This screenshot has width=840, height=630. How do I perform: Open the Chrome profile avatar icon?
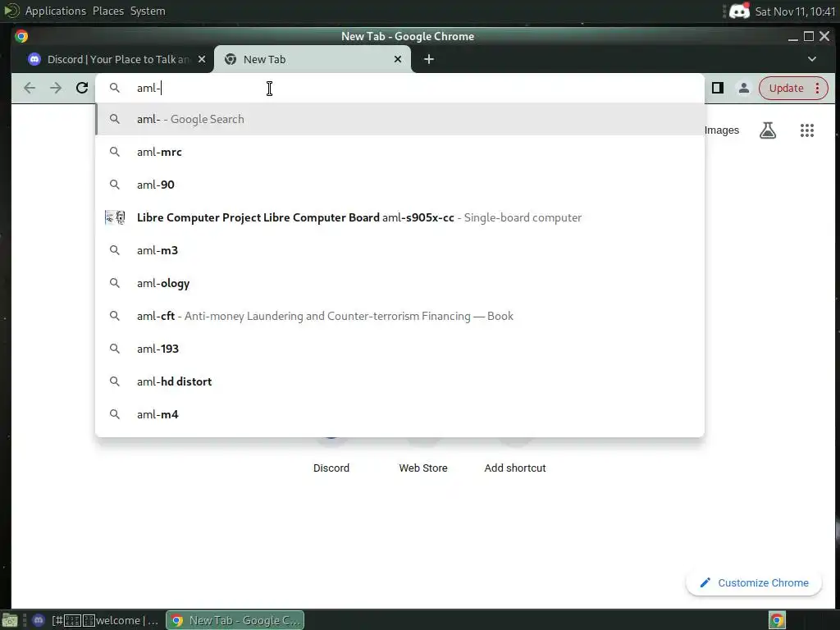point(743,88)
